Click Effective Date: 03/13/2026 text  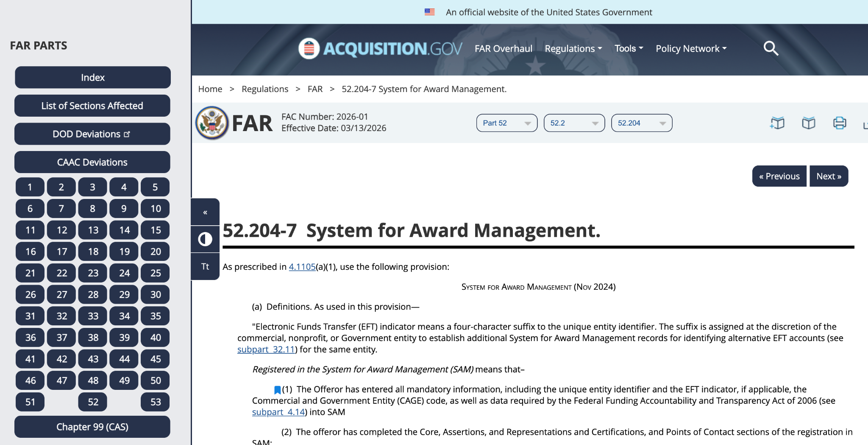tap(334, 128)
